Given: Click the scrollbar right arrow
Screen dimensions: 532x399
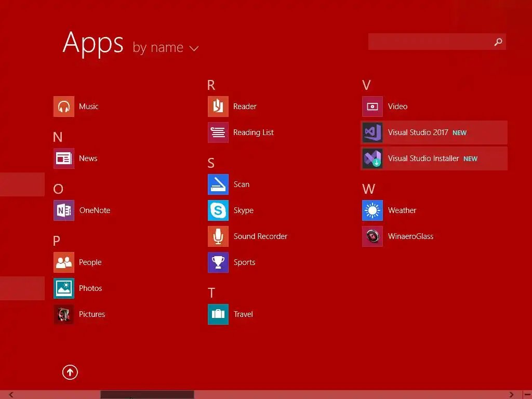Looking at the screenshot, I should [511, 395].
